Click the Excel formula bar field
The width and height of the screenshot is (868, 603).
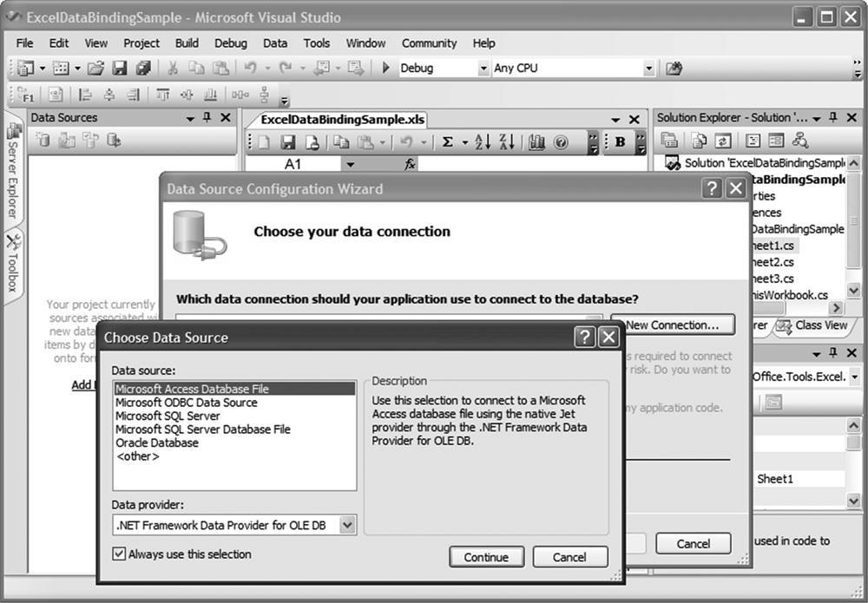tap(531, 164)
